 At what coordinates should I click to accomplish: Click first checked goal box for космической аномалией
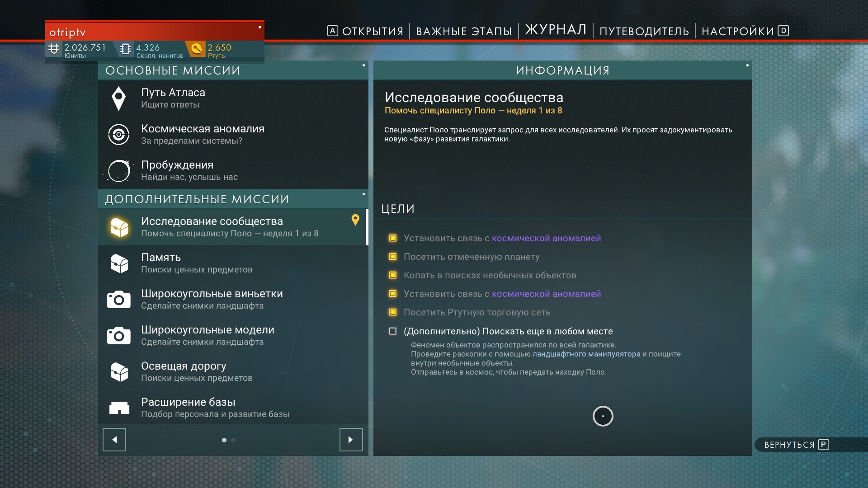point(393,238)
